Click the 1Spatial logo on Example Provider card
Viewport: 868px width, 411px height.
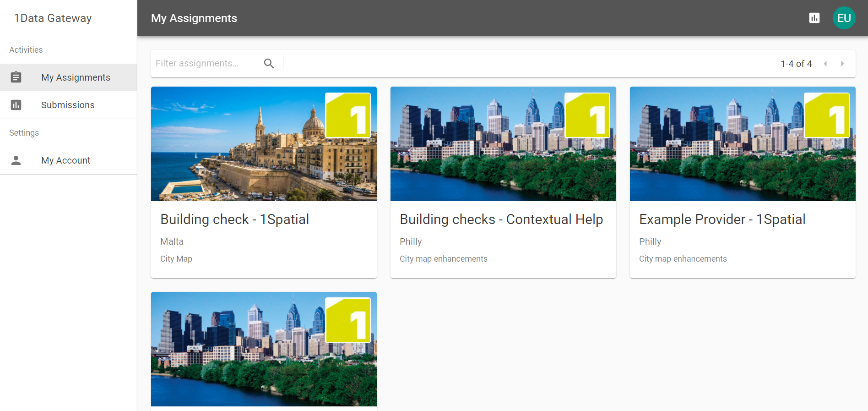click(x=827, y=115)
